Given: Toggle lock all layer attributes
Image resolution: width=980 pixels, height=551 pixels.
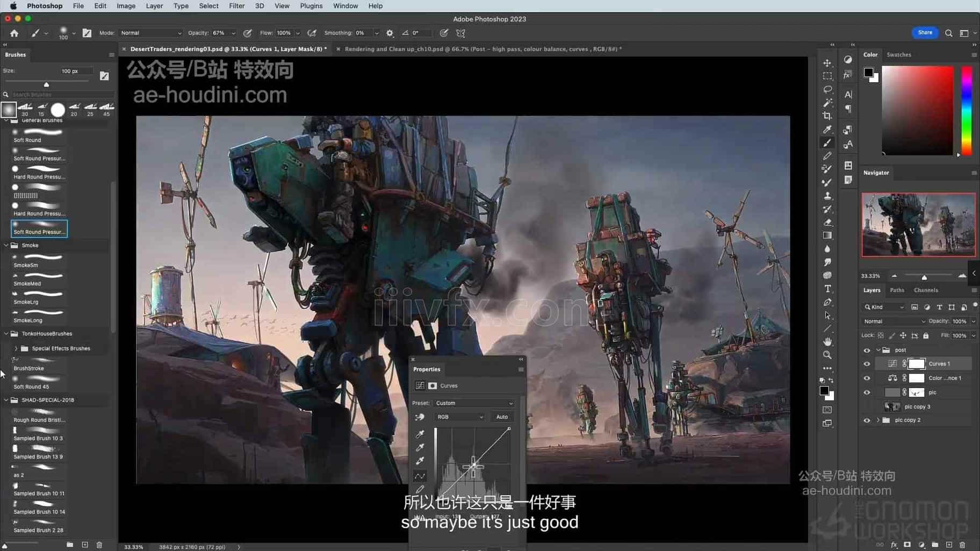Looking at the screenshot, I should [x=926, y=335].
